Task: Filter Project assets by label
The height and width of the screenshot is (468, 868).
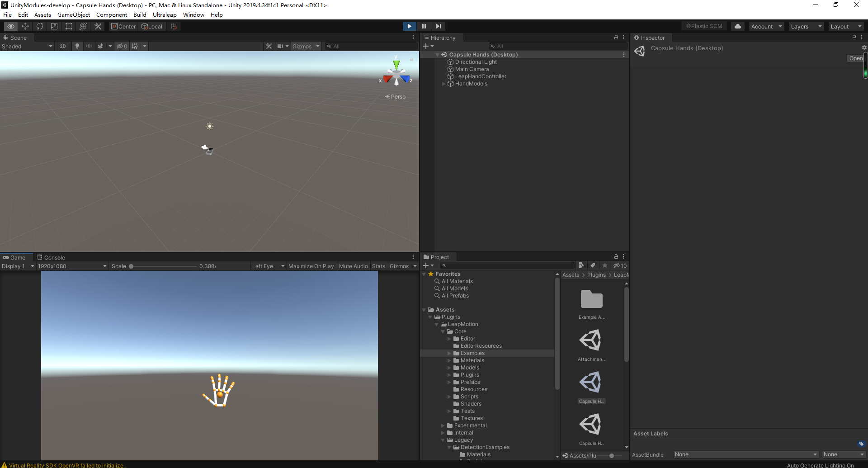Action: click(x=593, y=265)
